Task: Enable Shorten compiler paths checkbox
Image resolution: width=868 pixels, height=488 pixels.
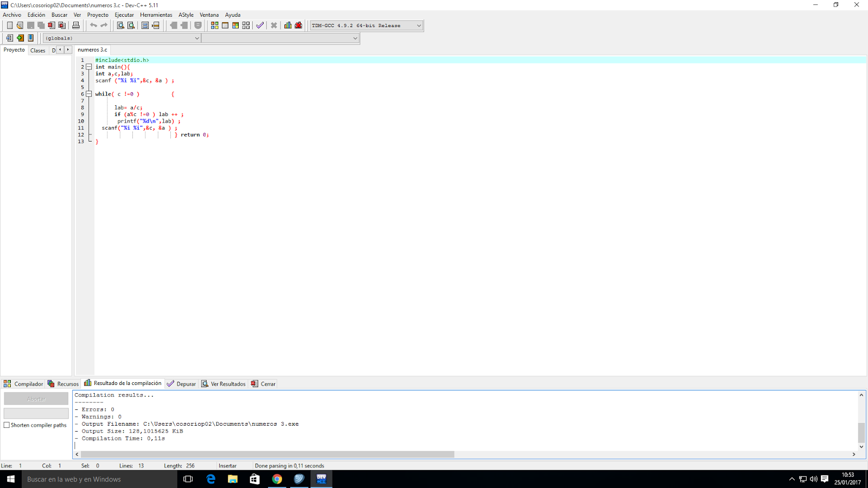Action: (x=7, y=425)
